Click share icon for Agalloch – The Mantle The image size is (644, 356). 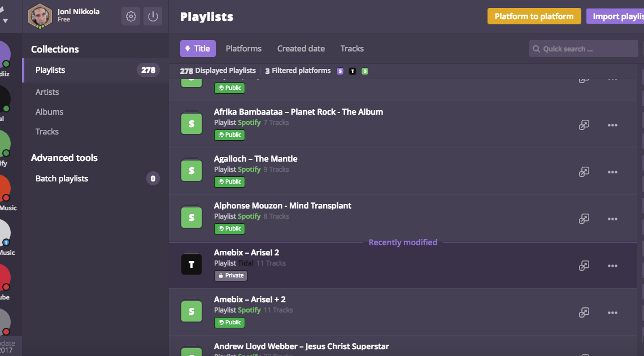pyautogui.click(x=584, y=172)
